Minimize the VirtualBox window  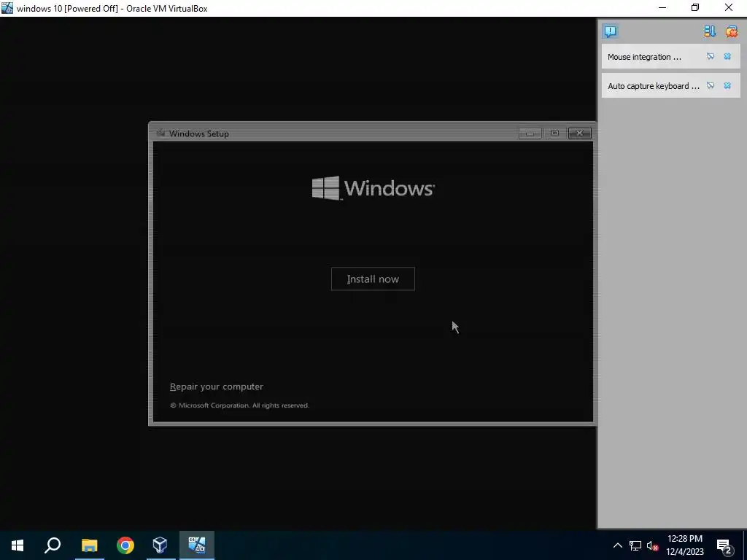coord(662,7)
